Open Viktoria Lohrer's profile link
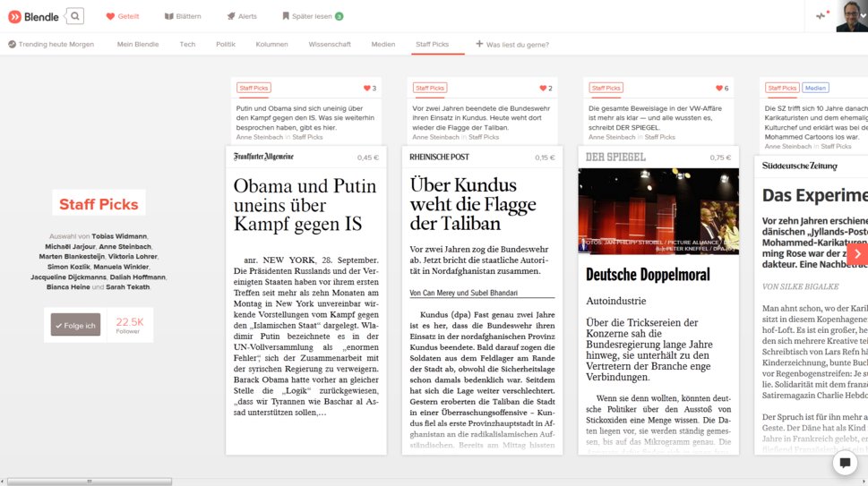The width and height of the screenshot is (868, 486). [x=133, y=257]
